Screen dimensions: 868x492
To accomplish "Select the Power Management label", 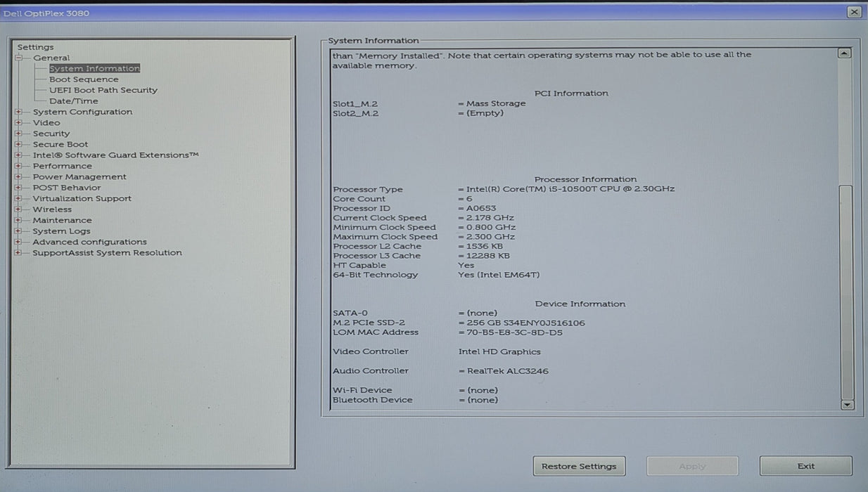I will pyautogui.click(x=79, y=176).
